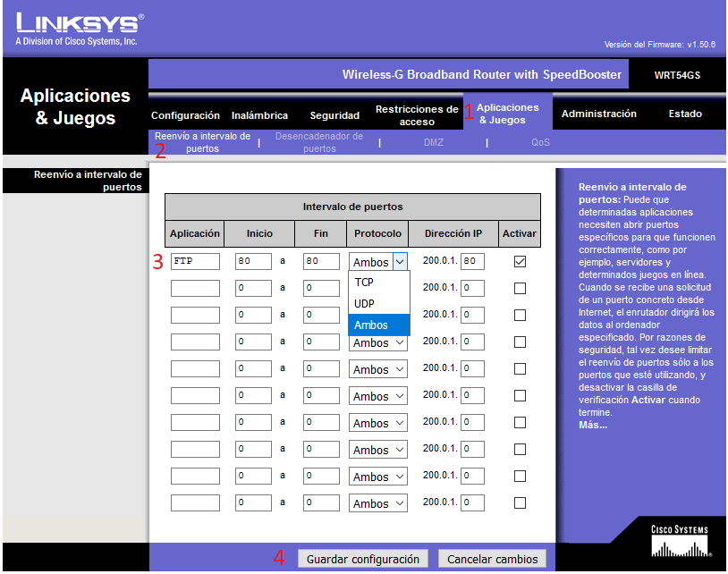
Task: Open the Protocolo dropdown in the eighth row
Action: [378, 450]
